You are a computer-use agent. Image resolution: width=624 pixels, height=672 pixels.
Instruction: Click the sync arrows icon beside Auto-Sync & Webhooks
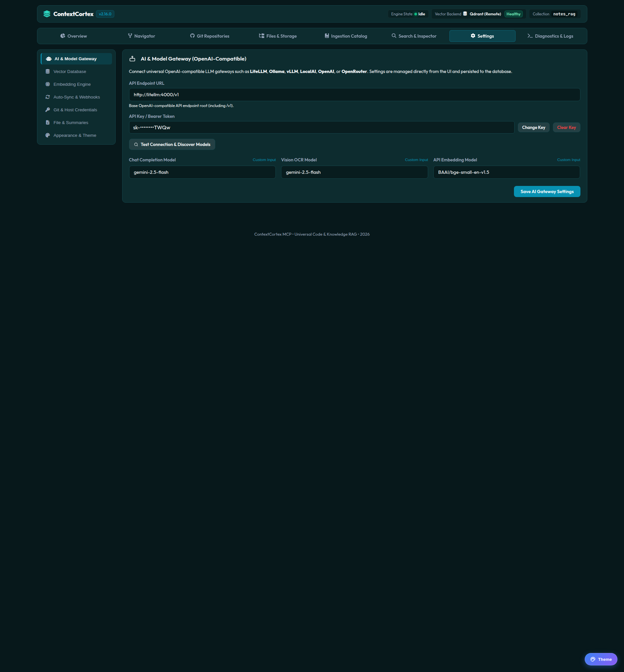click(x=47, y=97)
